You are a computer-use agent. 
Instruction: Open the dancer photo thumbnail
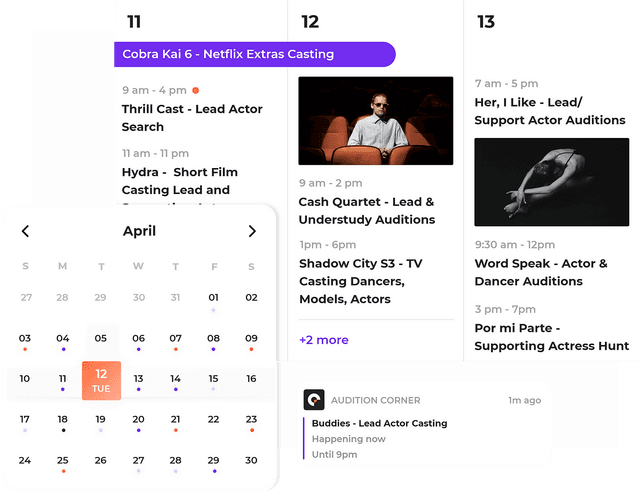click(x=551, y=182)
